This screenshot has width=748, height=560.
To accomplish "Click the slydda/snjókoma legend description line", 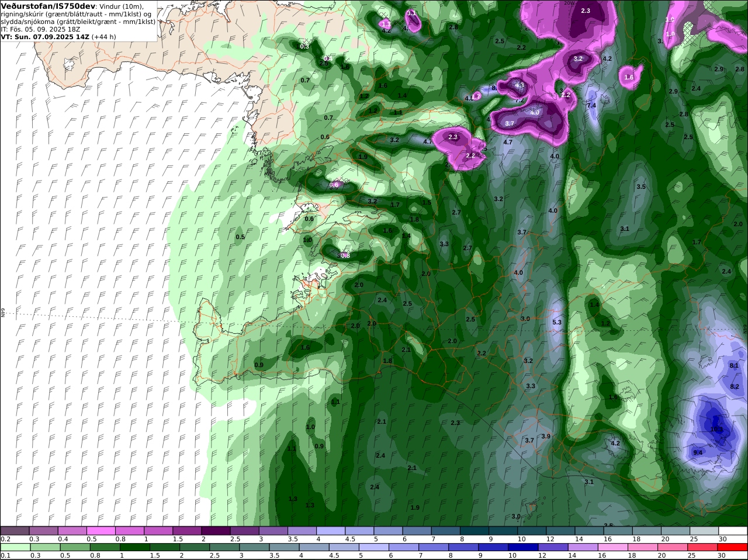I will tap(78, 21).
